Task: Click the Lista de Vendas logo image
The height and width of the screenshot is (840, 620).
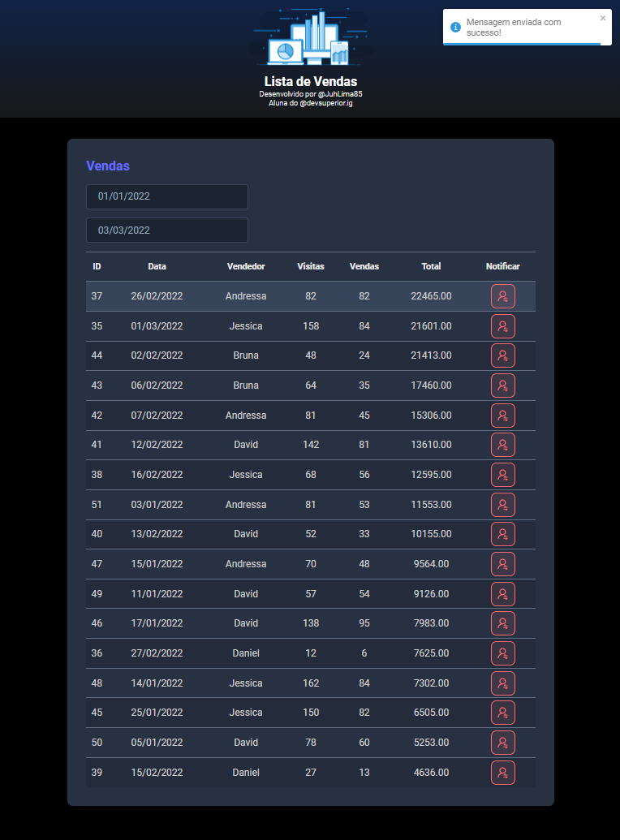Action: (x=311, y=37)
